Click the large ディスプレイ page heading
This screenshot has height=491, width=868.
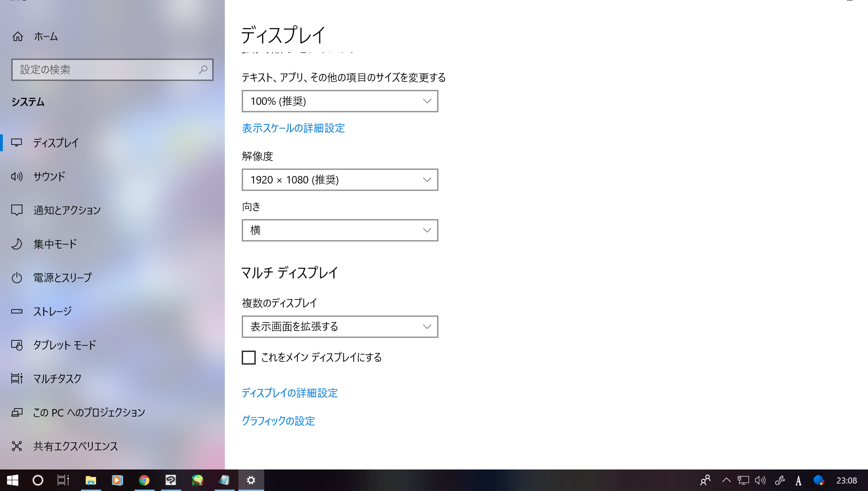[x=283, y=35]
